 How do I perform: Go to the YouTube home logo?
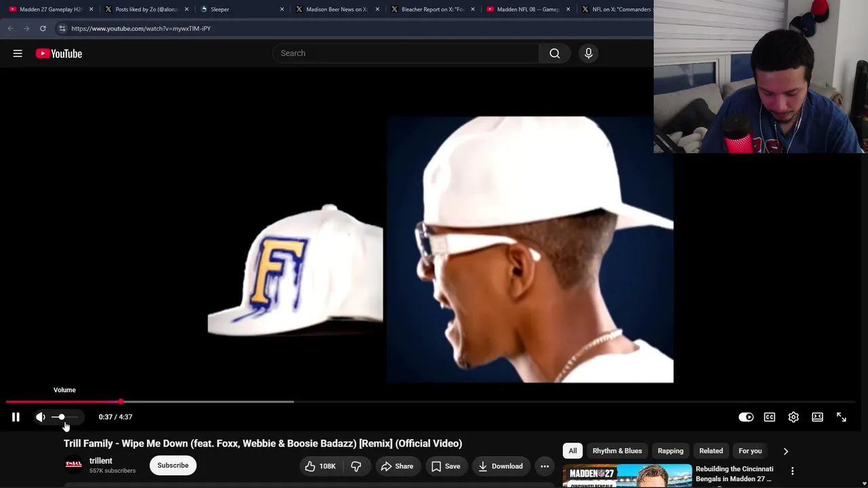(x=59, y=54)
